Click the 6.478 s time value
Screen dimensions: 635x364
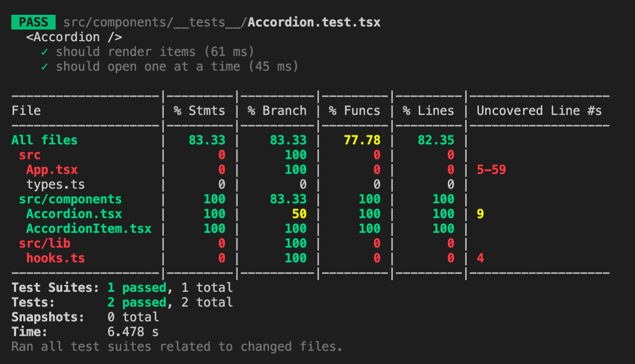point(133,332)
